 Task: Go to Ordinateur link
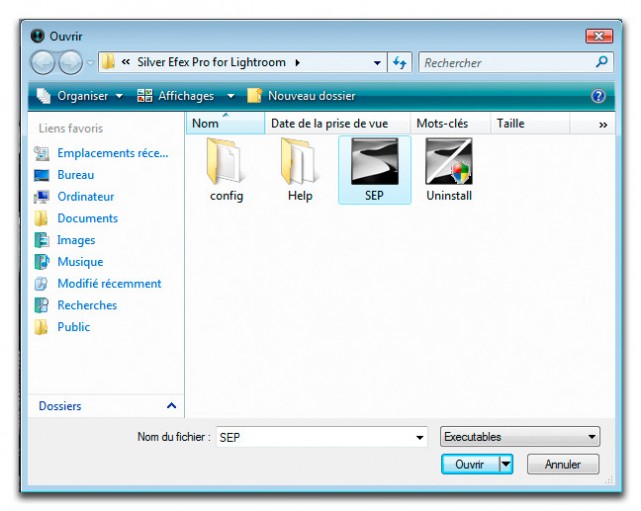point(85,197)
